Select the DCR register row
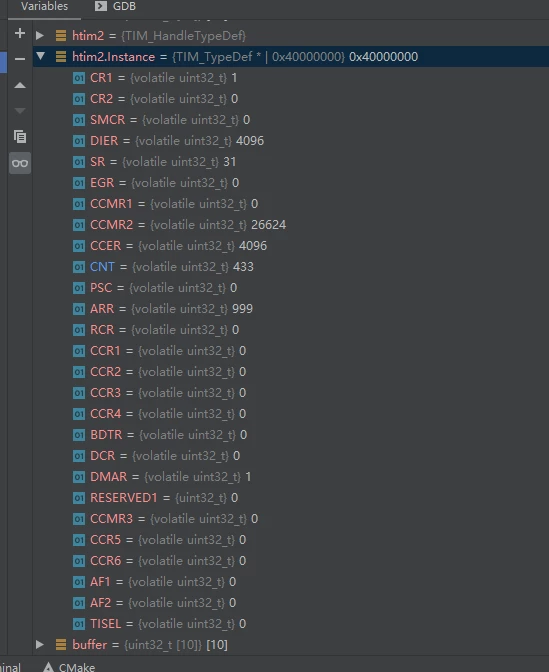549x672 pixels. tap(291, 456)
